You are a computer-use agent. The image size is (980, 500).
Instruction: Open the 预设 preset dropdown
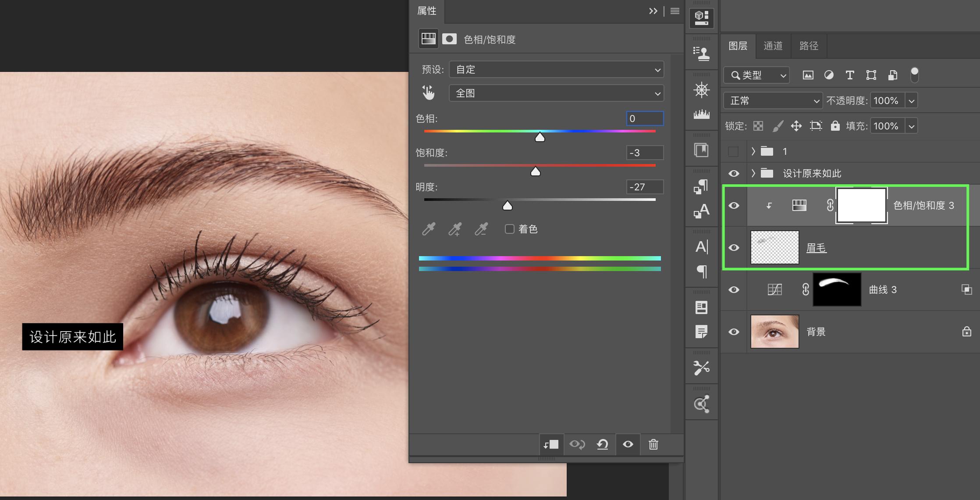click(556, 70)
